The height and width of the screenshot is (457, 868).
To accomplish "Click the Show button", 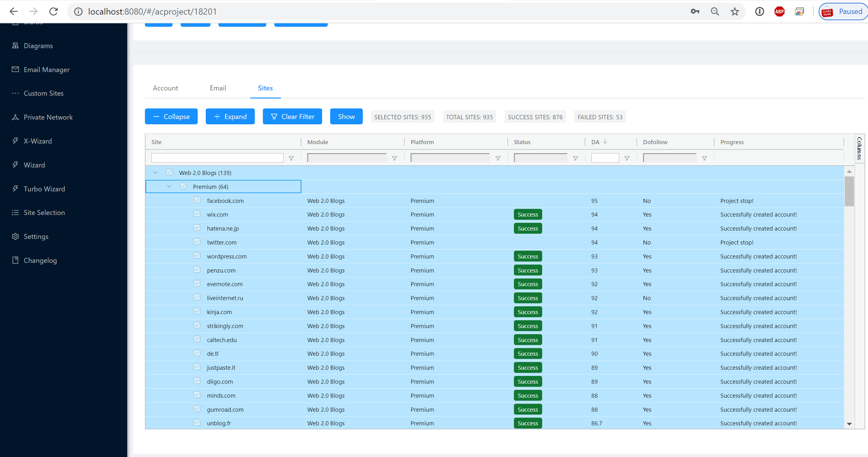I will point(346,117).
